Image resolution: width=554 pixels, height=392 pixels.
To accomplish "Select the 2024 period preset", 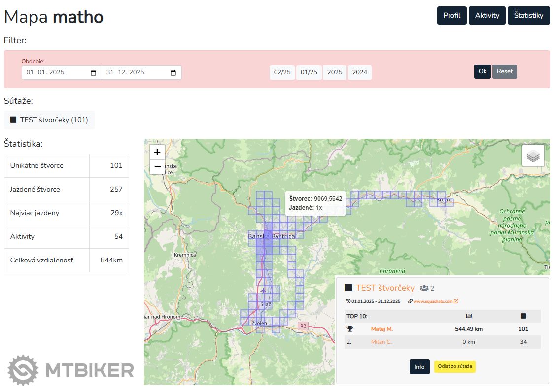I will pyautogui.click(x=360, y=72).
